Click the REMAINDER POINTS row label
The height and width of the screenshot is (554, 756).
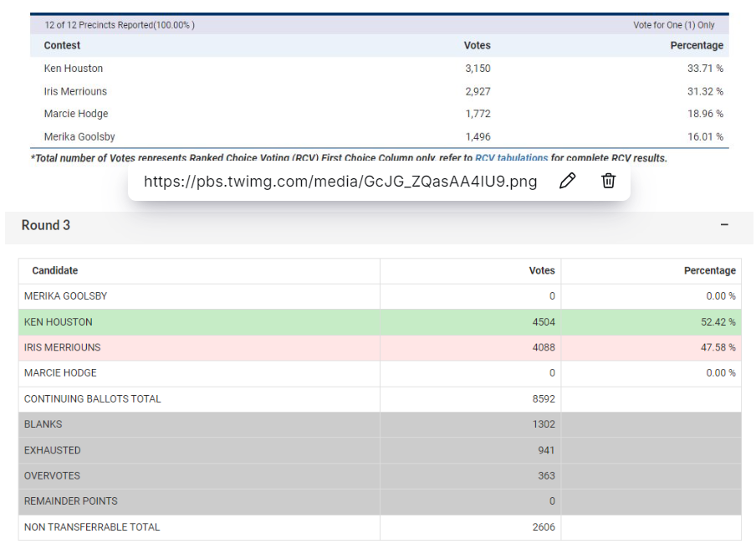point(71,501)
